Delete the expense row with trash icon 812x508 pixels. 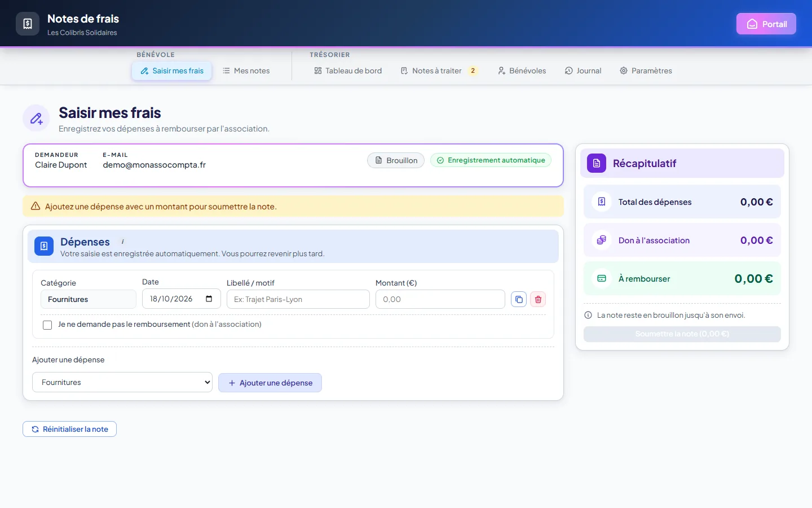point(538,299)
